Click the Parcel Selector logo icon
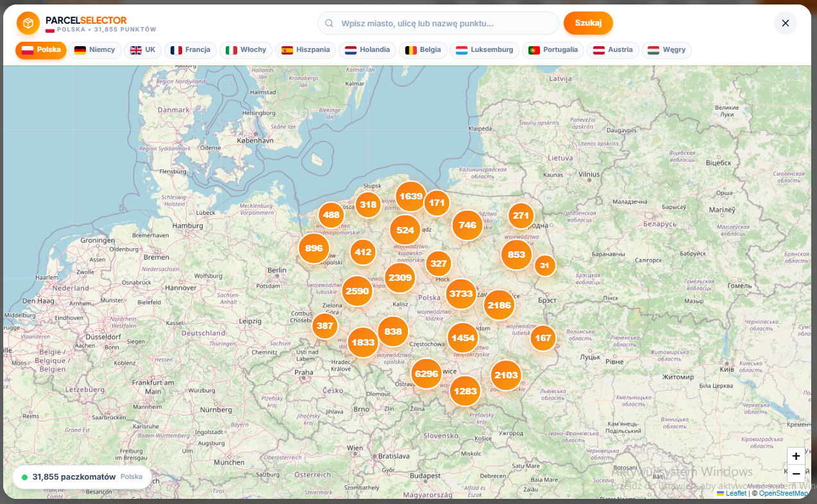817x504 pixels. [x=28, y=23]
